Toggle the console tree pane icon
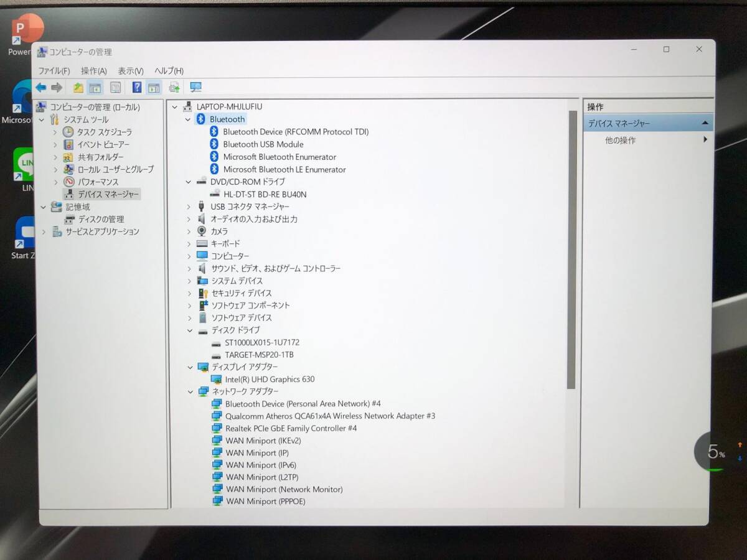This screenshot has height=560, width=747. point(95,88)
